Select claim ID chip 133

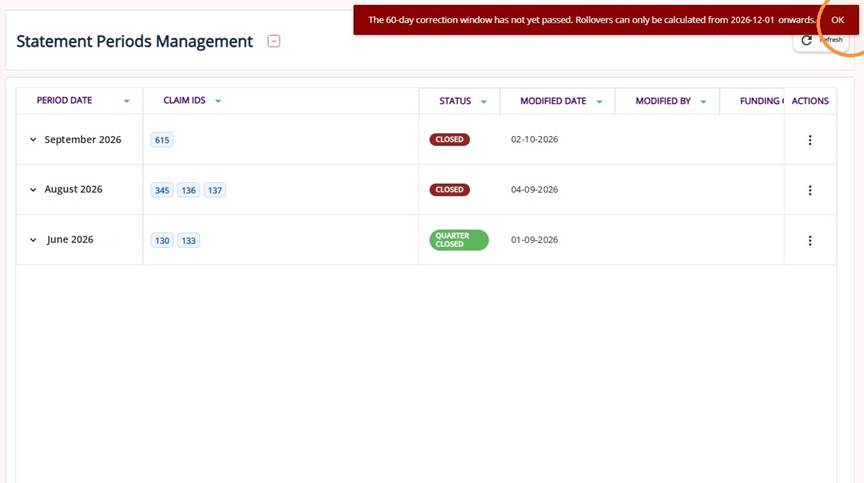188,240
